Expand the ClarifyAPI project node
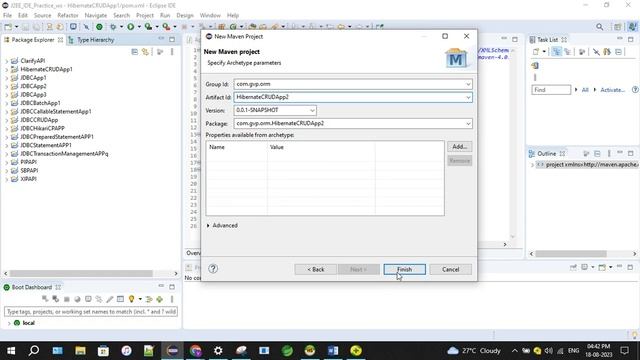640x360 pixels. tap(7, 61)
